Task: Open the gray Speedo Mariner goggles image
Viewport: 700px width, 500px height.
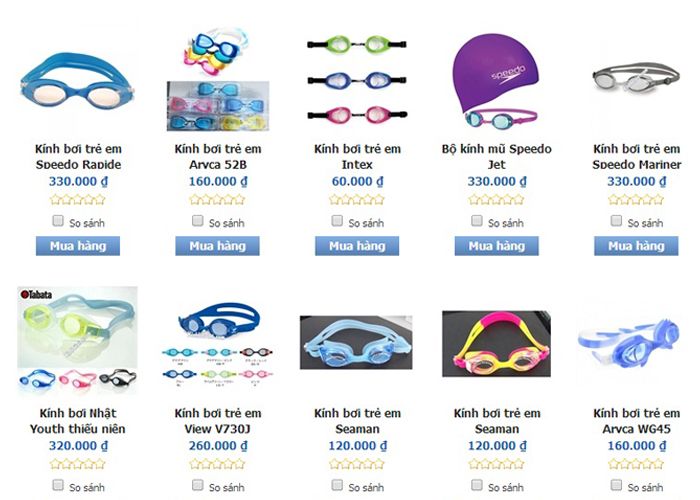Action: coord(636,78)
